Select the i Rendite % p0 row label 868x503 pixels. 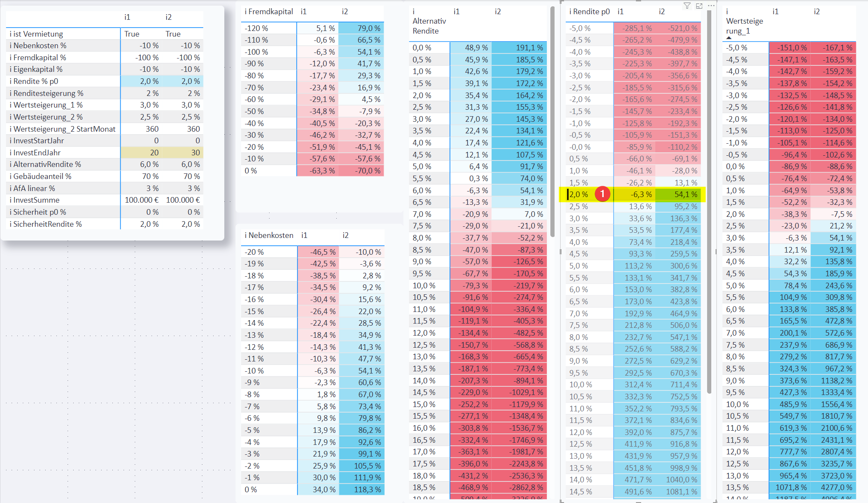(34, 81)
